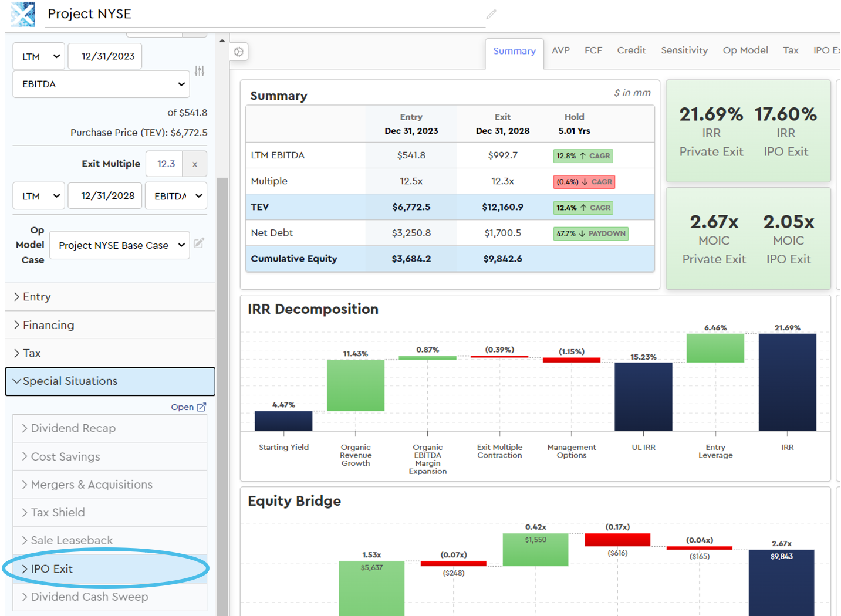Image resolution: width=841 pixels, height=616 pixels.
Task: Expand the IPO Exit item
Action: pyautogui.click(x=110, y=568)
